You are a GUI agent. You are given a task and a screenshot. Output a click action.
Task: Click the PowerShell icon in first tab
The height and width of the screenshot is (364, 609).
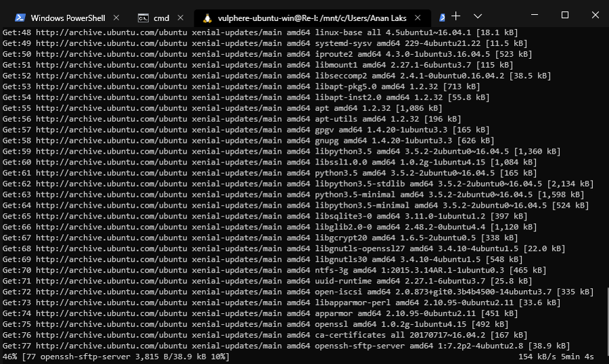pos(20,18)
